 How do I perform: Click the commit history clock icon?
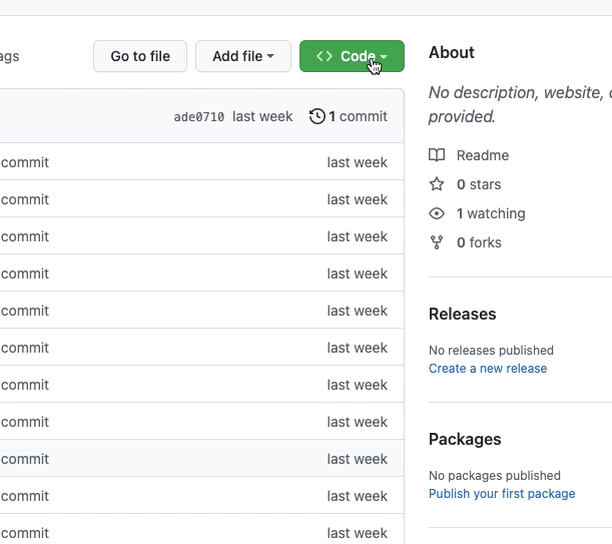[317, 116]
